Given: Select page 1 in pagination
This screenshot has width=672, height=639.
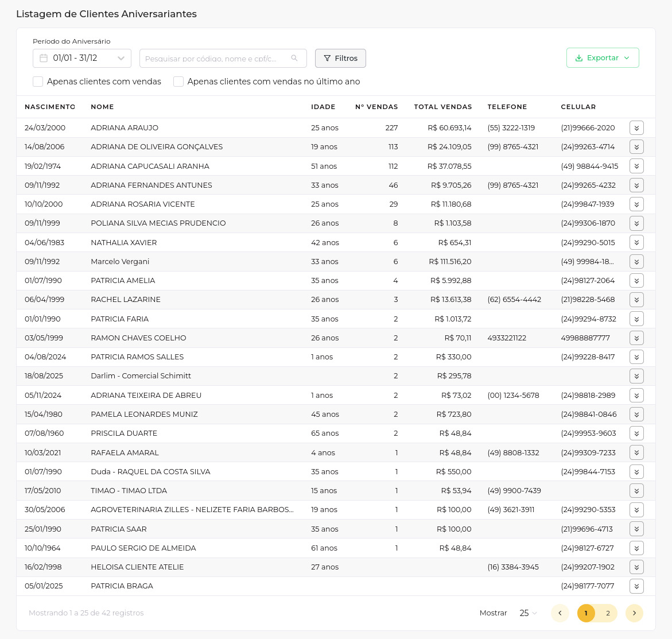Looking at the screenshot, I should [x=586, y=613].
